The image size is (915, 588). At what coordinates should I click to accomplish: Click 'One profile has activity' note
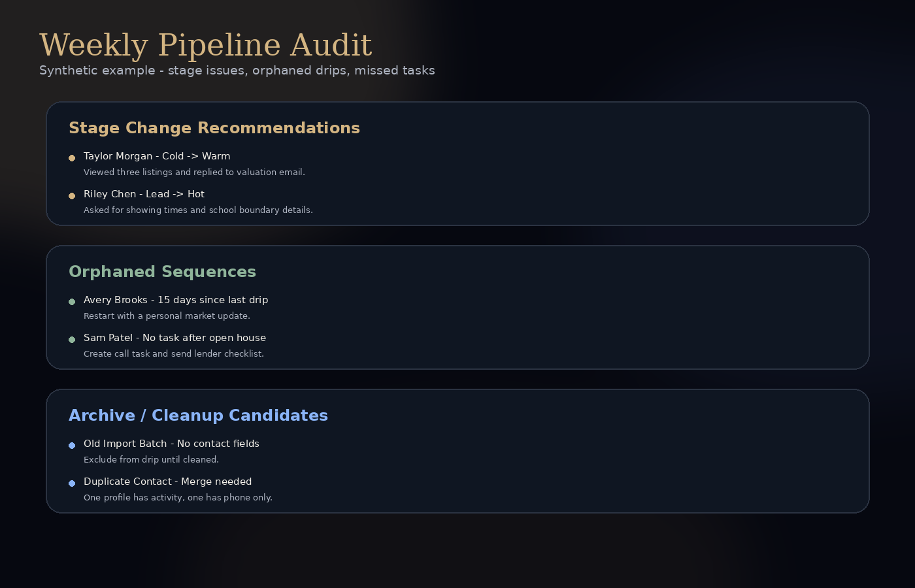pyautogui.click(x=178, y=498)
